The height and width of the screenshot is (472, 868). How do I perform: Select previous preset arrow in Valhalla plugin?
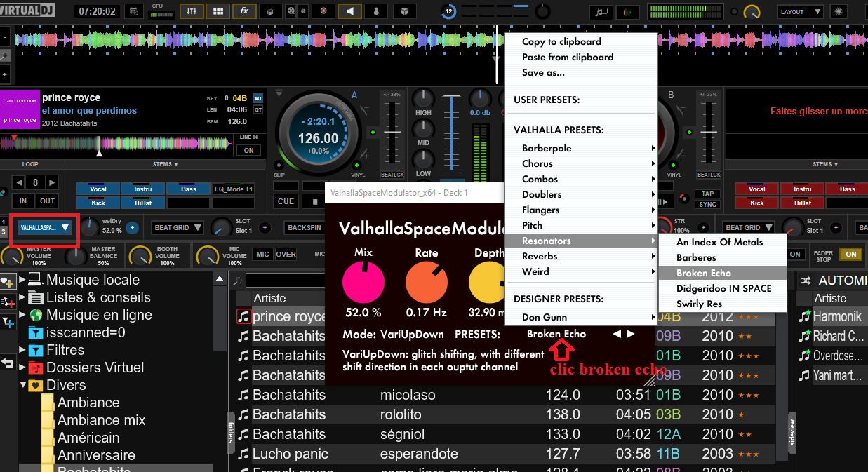tap(617, 334)
